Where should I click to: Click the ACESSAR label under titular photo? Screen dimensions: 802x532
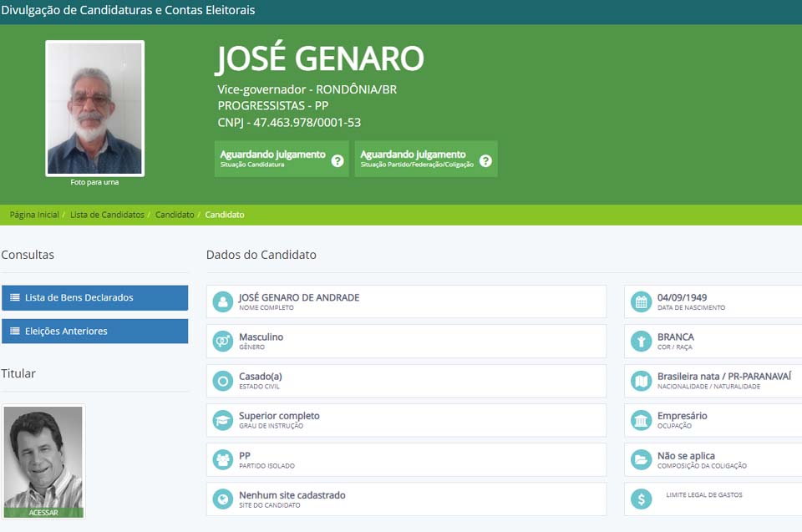click(x=43, y=513)
